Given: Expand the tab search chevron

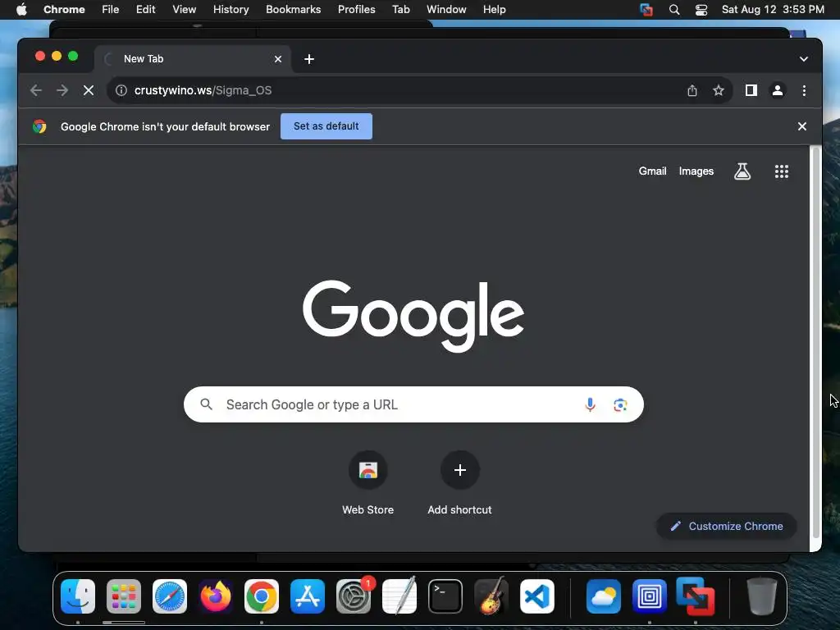Looking at the screenshot, I should (x=804, y=59).
